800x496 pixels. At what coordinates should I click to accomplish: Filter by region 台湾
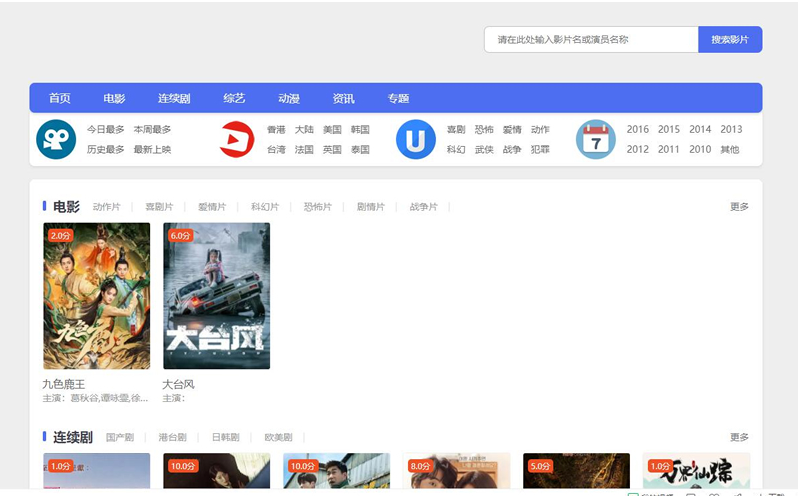pos(276,150)
